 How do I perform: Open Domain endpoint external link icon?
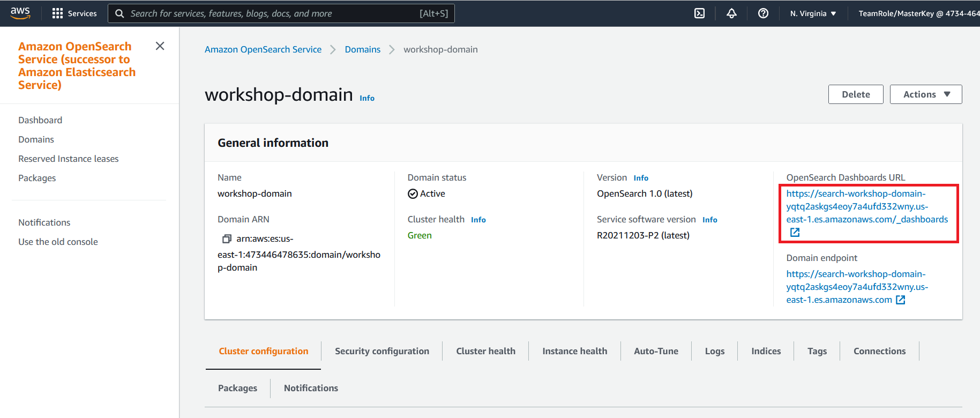point(901,300)
